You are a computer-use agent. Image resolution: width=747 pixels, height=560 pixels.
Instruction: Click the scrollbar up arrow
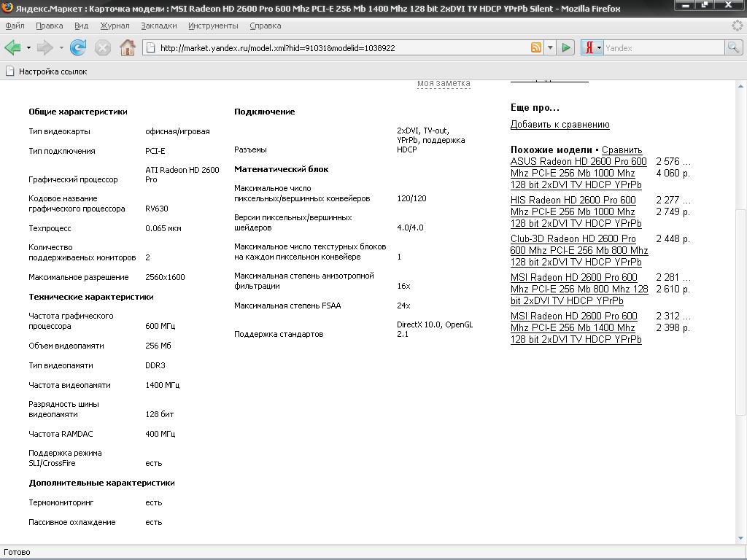(x=740, y=86)
